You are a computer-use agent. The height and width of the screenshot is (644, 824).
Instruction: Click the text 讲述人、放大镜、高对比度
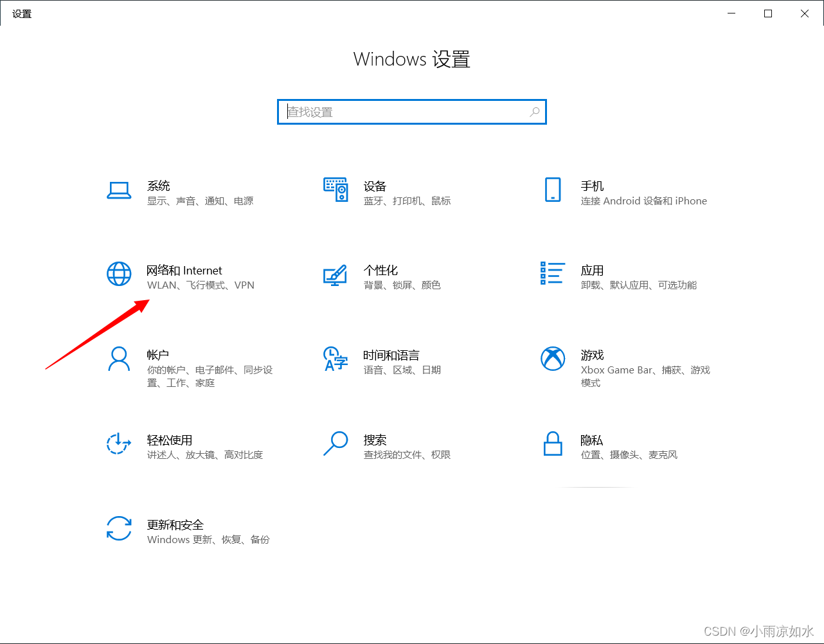(205, 455)
